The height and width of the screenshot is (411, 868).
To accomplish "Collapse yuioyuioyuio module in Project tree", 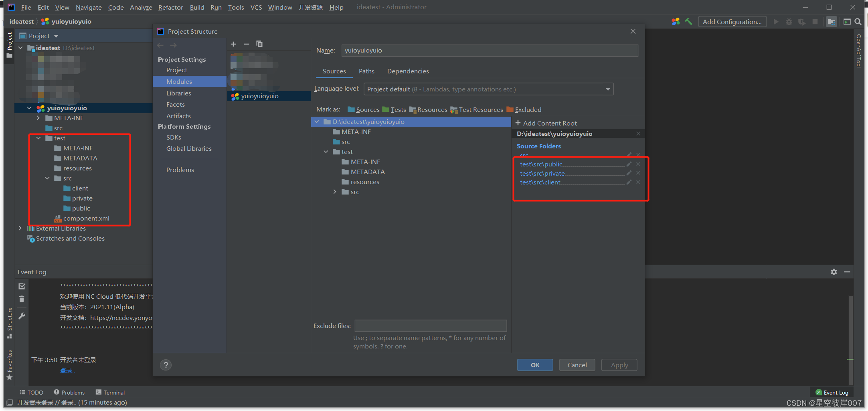I will click(29, 108).
